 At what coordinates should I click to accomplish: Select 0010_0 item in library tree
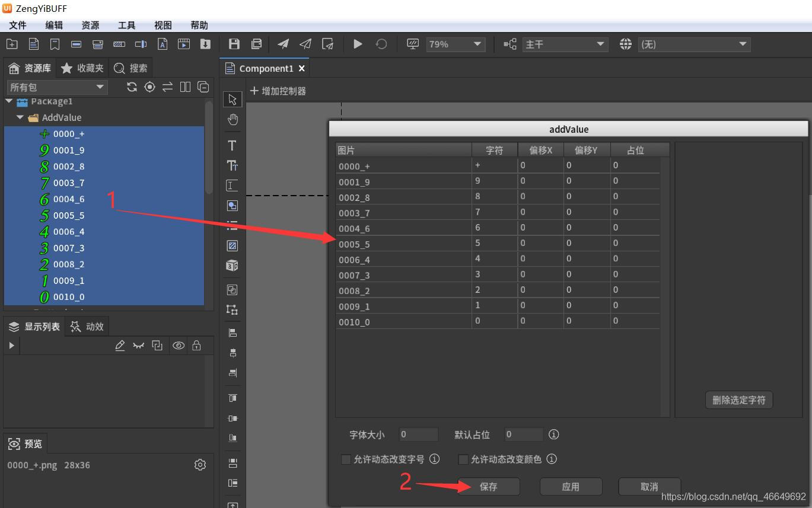coord(104,297)
